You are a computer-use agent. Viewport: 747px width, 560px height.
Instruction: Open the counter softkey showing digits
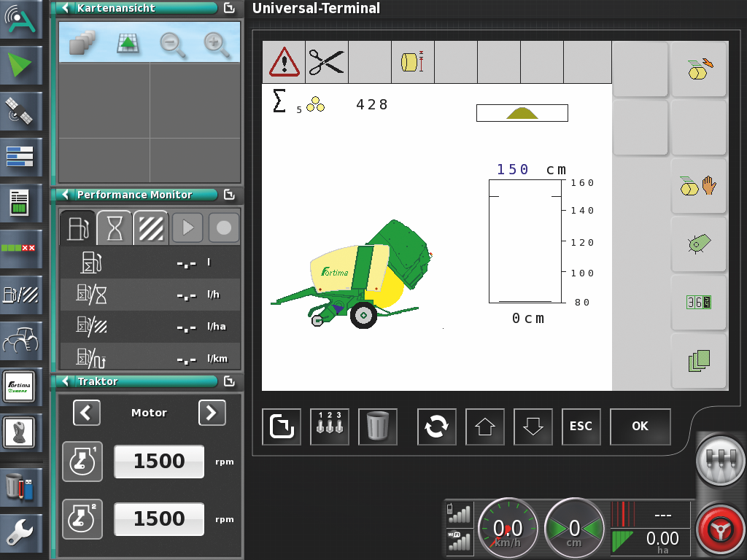(x=698, y=302)
